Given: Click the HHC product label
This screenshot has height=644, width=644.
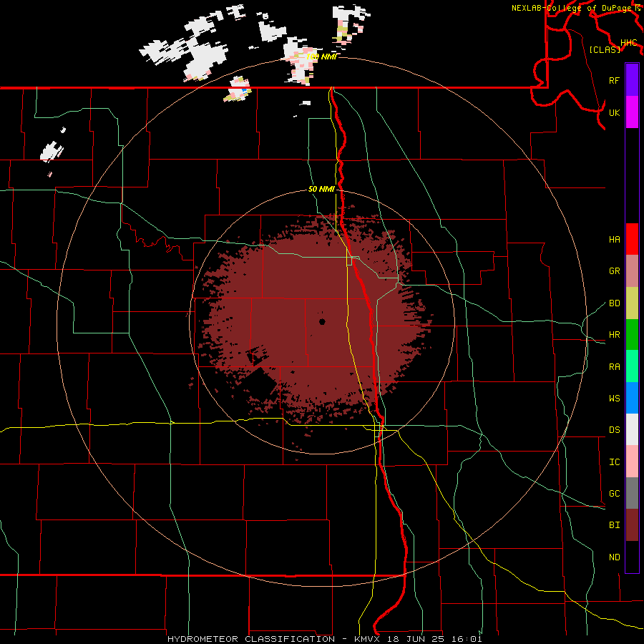Looking at the screenshot, I should 628,43.
